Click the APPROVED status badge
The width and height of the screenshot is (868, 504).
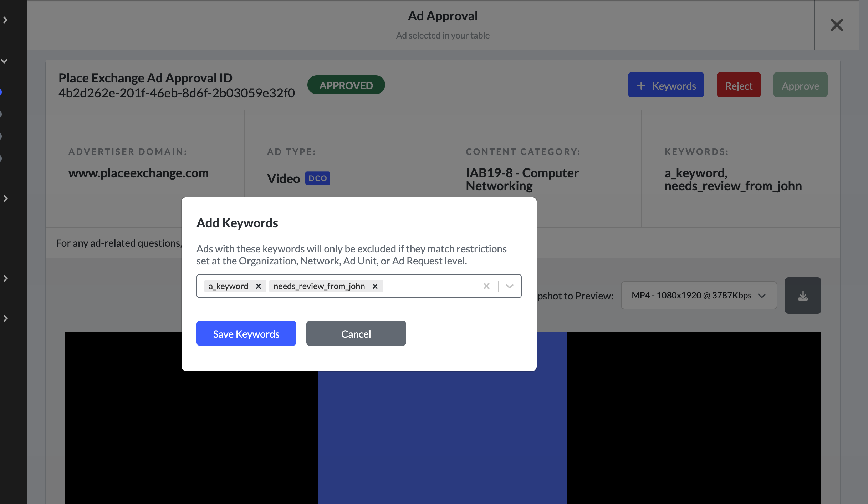346,85
